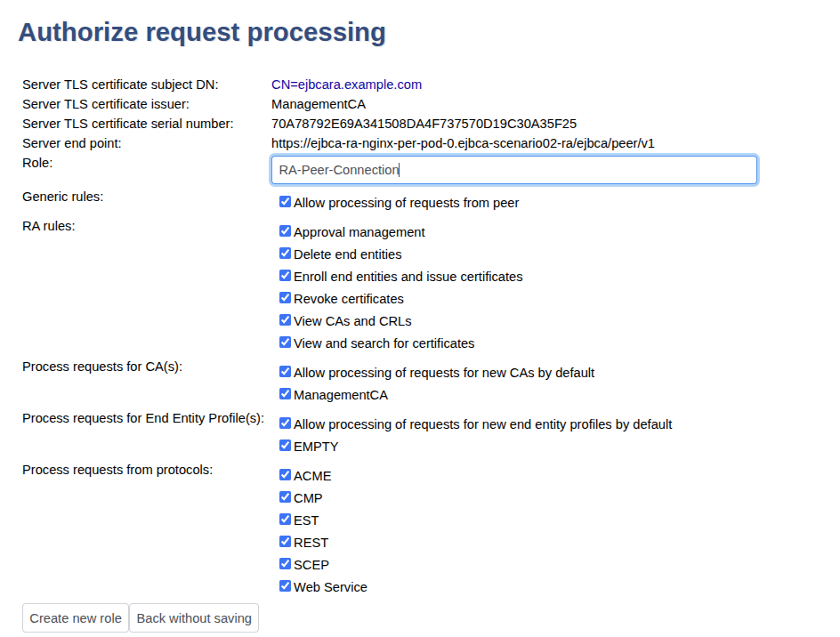Disable the REST protocol
The width and height of the screenshot is (840, 637).
[x=285, y=541]
